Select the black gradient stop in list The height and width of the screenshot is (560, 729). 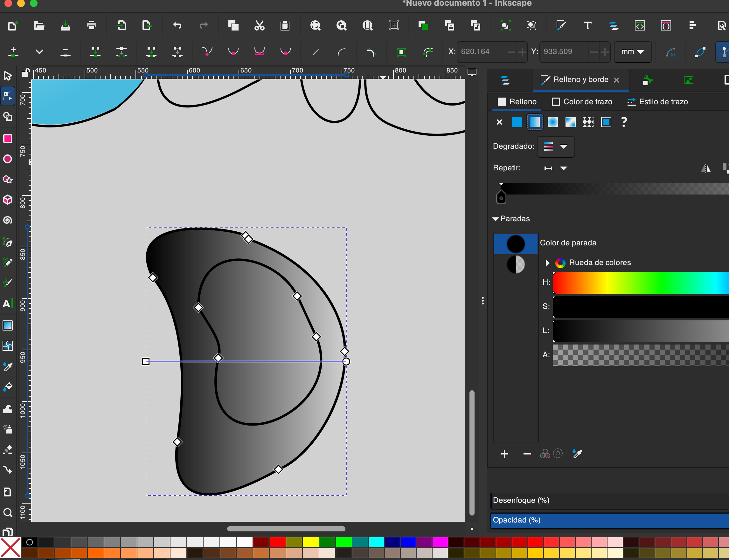(x=516, y=244)
